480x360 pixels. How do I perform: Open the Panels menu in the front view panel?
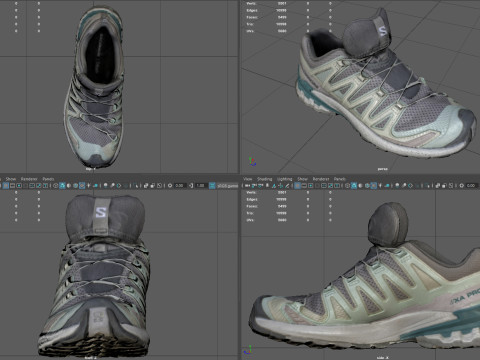point(48,179)
